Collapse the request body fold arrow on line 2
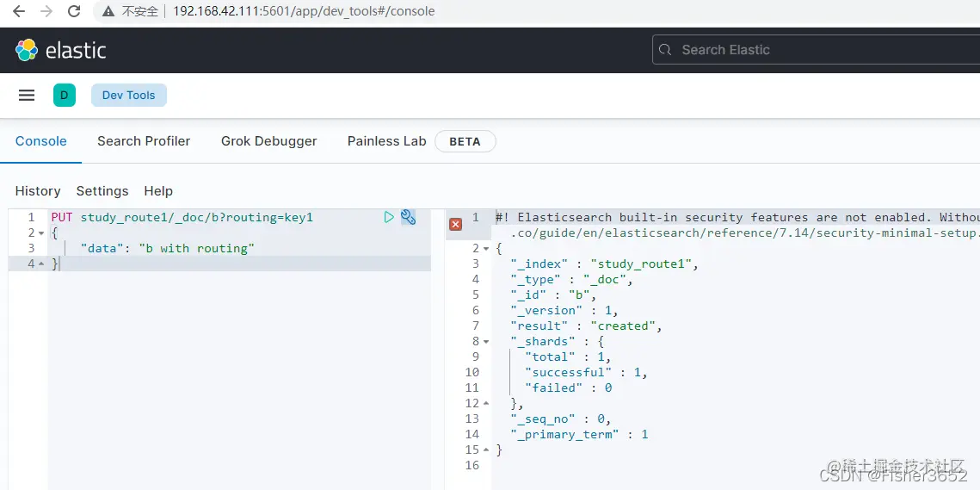Screen dimensions: 980x490 coord(41,233)
